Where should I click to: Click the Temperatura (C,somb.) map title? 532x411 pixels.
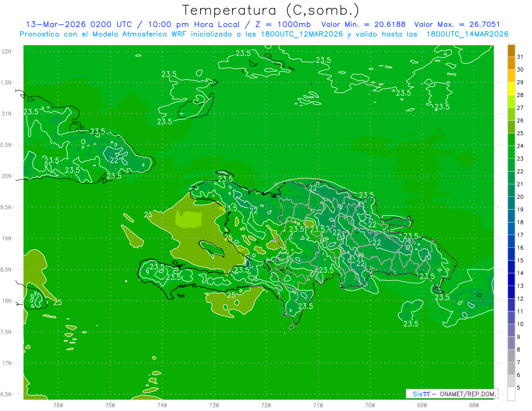coord(271,11)
